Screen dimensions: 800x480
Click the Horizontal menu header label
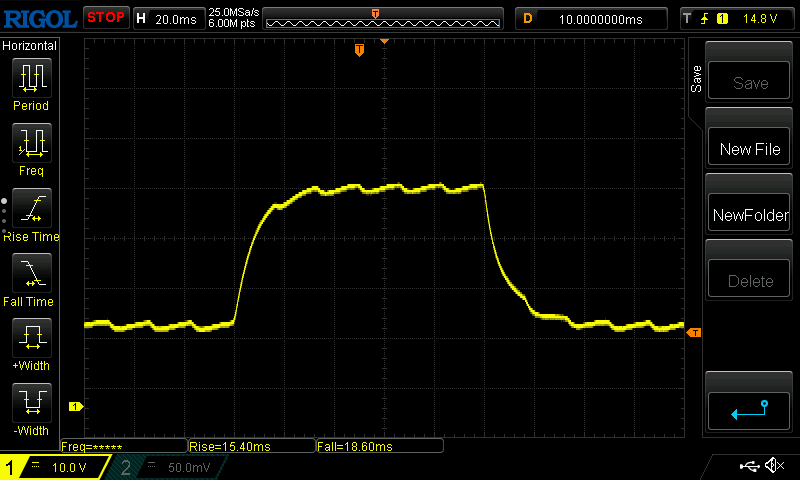pyautogui.click(x=29, y=46)
